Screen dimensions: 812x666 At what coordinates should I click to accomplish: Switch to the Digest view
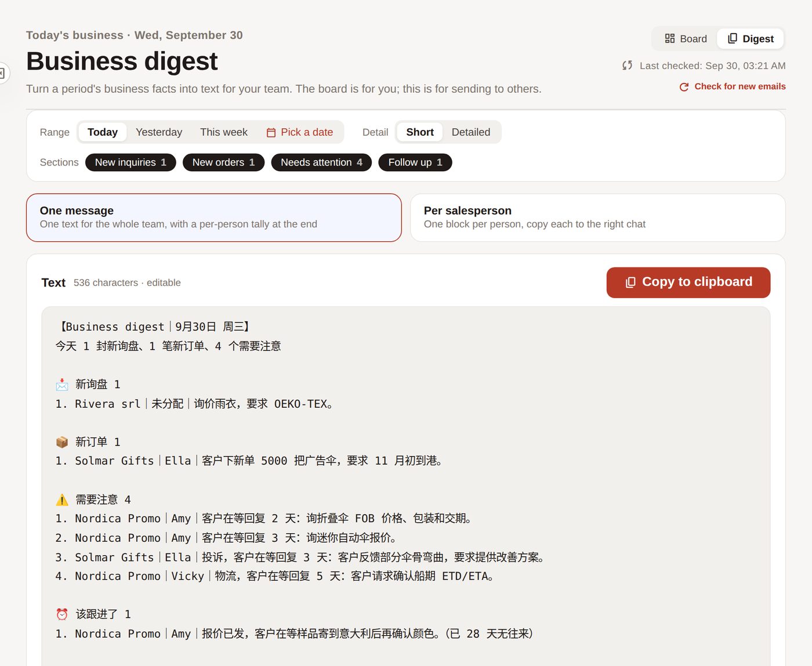[751, 39]
